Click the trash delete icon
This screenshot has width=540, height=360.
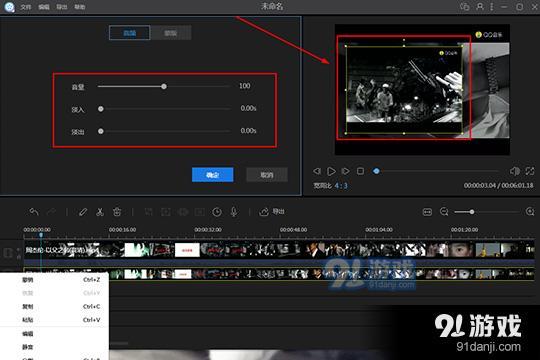point(117,212)
